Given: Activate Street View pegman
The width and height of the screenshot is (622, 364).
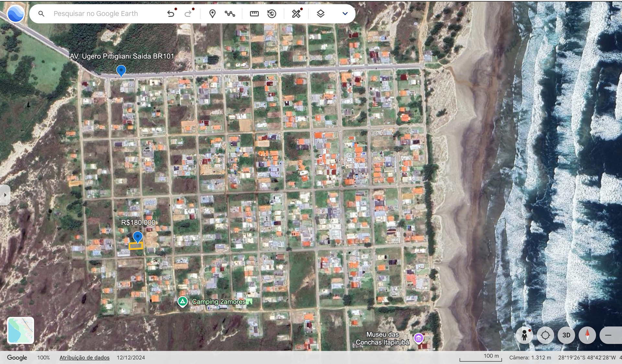Looking at the screenshot, I should [x=524, y=335].
